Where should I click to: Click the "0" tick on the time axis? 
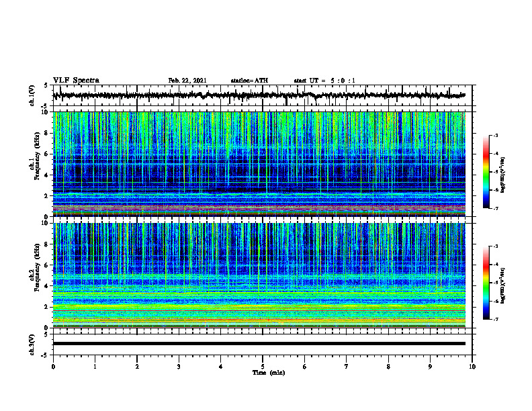click(53, 367)
